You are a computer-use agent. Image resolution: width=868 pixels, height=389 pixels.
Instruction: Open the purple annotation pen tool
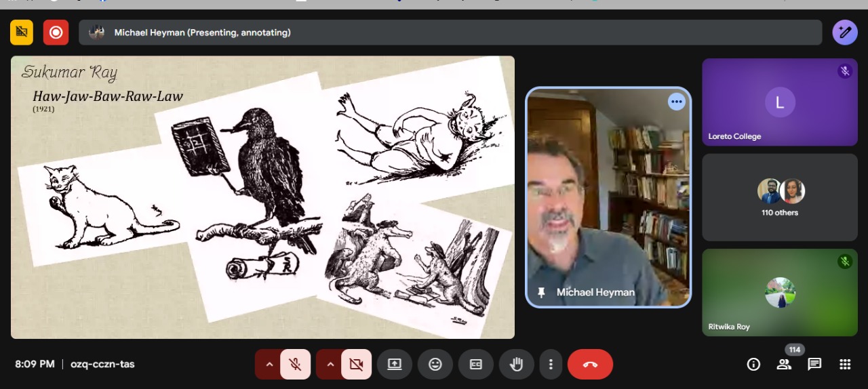(x=844, y=32)
